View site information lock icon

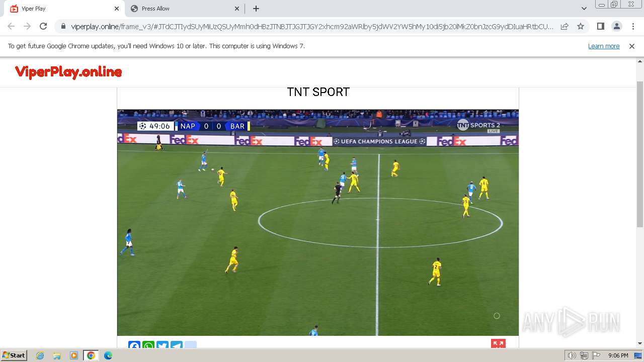point(63,26)
